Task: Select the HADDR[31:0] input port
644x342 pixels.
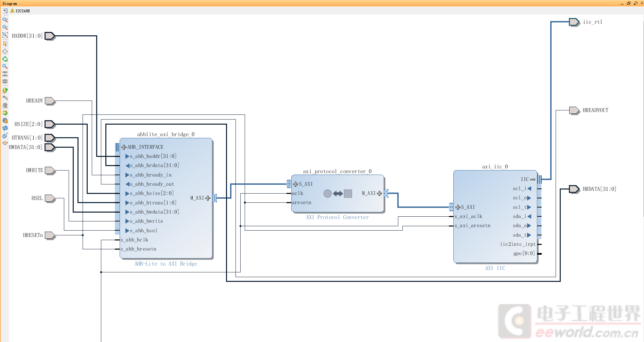Action: point(50,36)
